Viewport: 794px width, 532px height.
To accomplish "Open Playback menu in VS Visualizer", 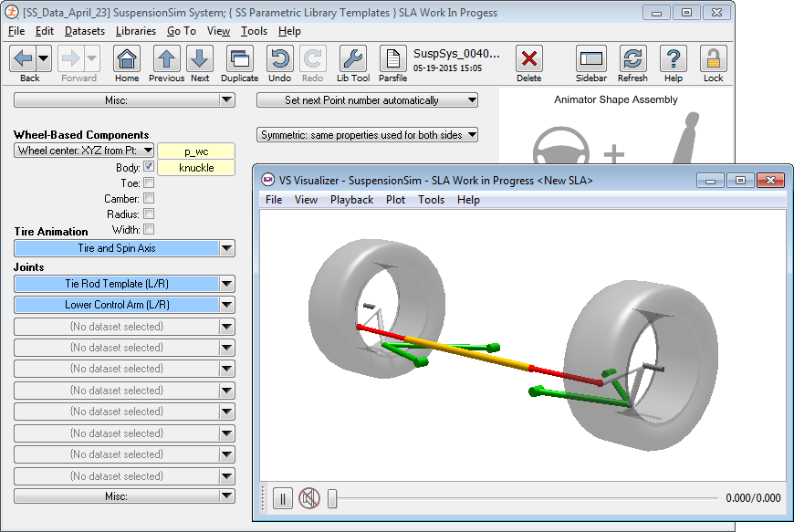I will (351, 200).
